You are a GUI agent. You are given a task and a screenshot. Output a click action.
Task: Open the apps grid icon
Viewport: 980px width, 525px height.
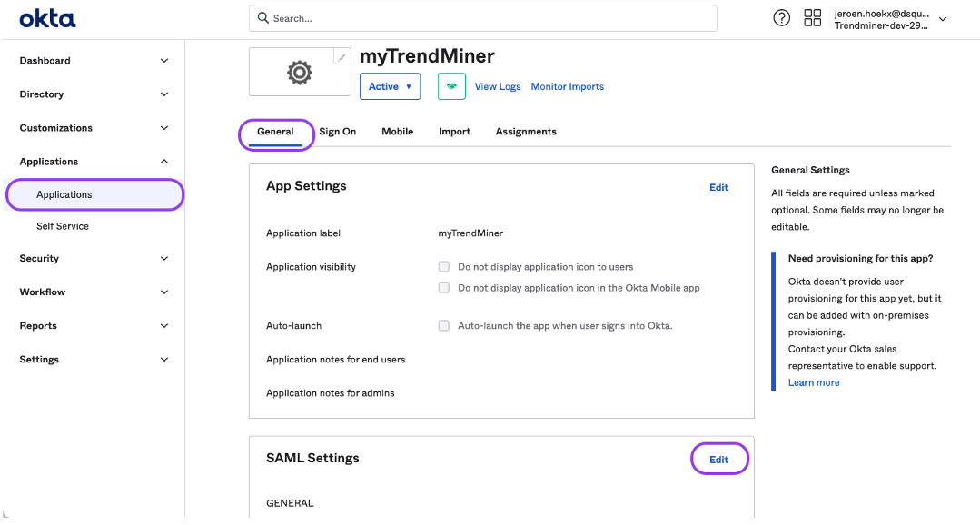coord(813,18)
